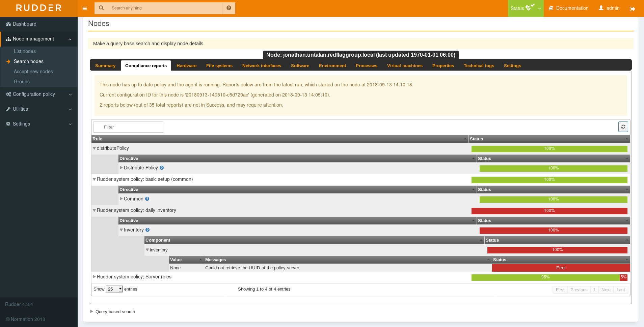The height and width of the screenshot is (327, 644).
Task: Expand the Settings sidebar menu
Action: 39,124
